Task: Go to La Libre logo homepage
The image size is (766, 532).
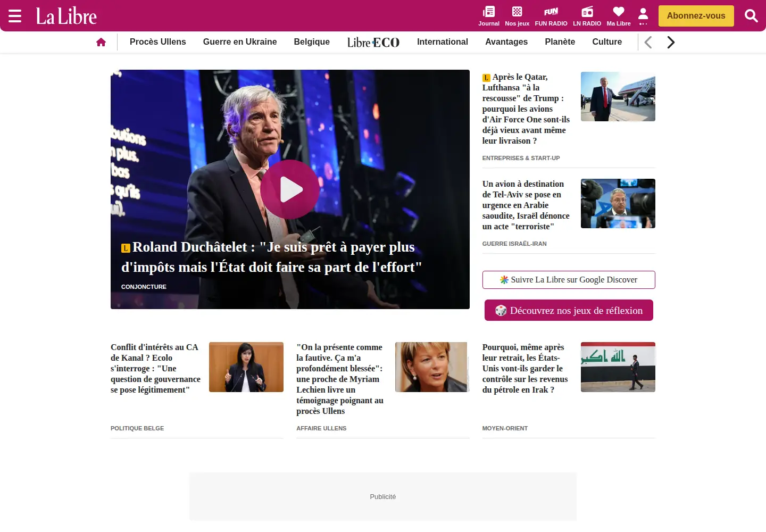Action: [x=66, y=16]
